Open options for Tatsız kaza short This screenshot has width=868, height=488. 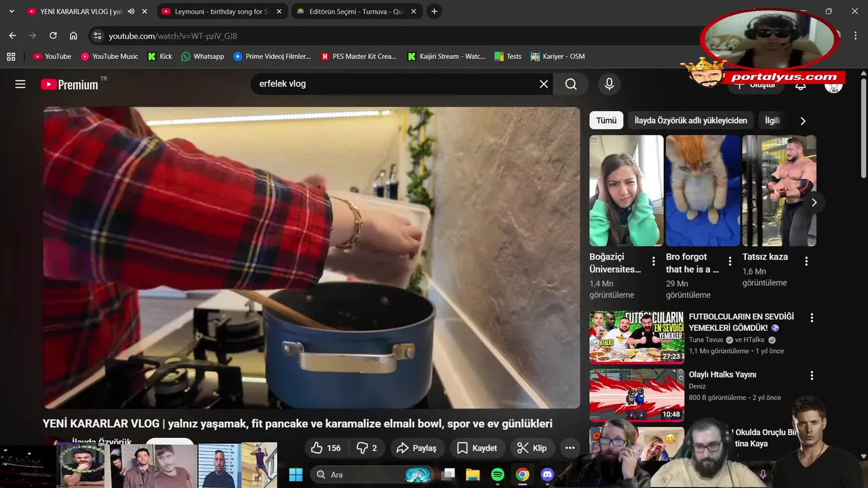coord(806,261)
